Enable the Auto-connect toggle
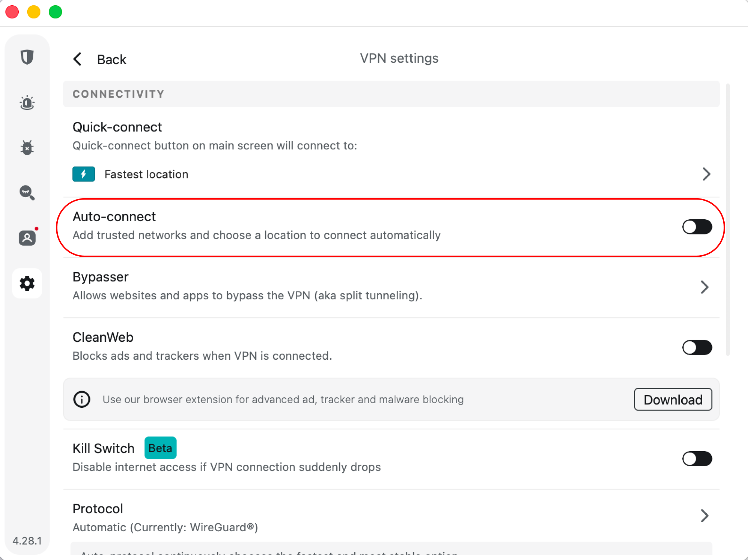 click(697, 227)
